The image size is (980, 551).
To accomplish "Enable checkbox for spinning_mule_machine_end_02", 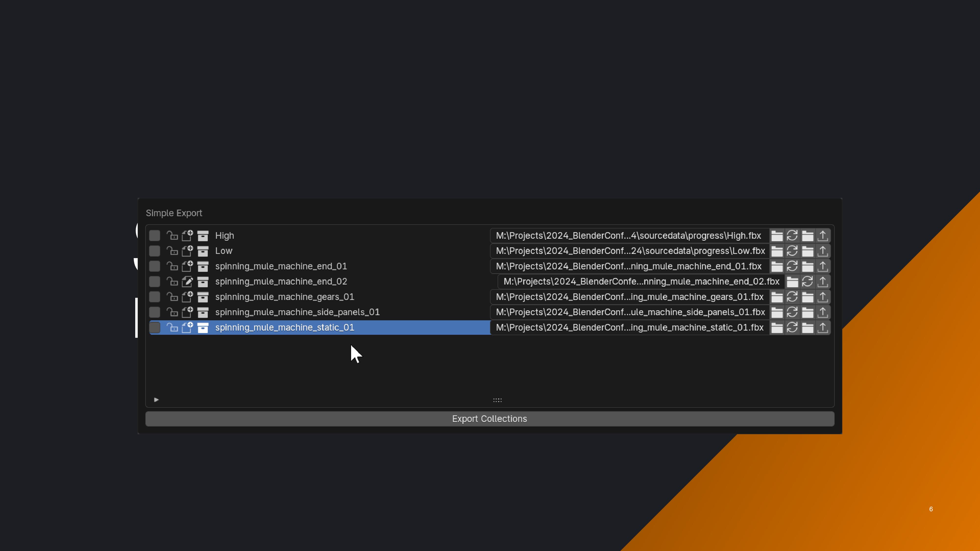I will (154, 281).
